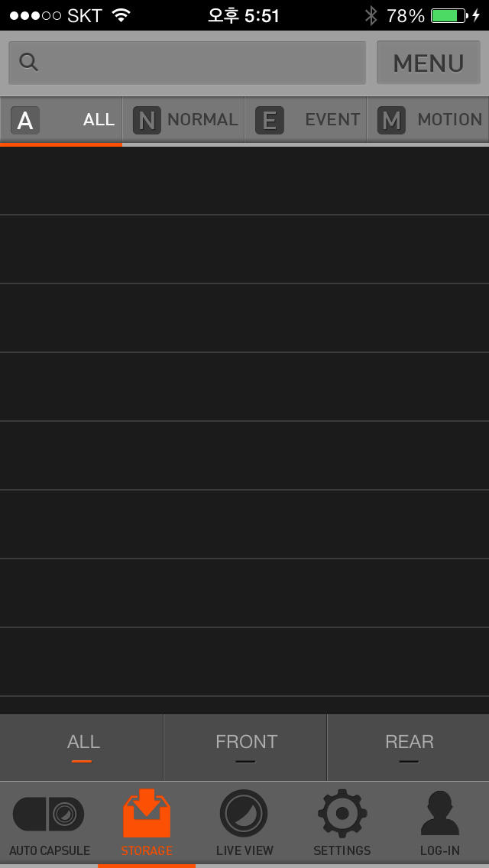Select the 'N' Normal recordings badge
The width and height of the screenshot is (489, 868).
click(x=147, y=120)
